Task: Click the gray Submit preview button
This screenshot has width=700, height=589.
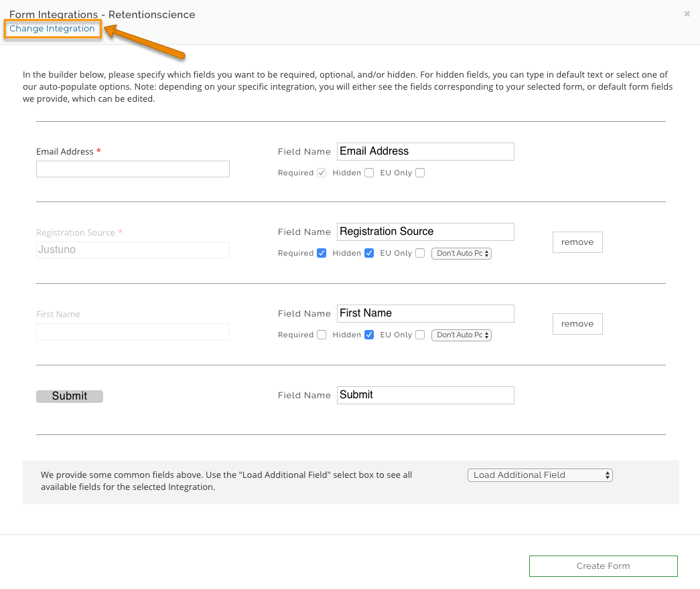Action: point(70,396)
